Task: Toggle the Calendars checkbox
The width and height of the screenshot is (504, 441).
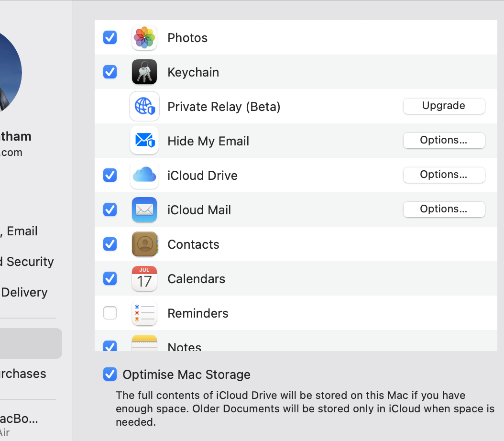Action: tap(110, 278)
